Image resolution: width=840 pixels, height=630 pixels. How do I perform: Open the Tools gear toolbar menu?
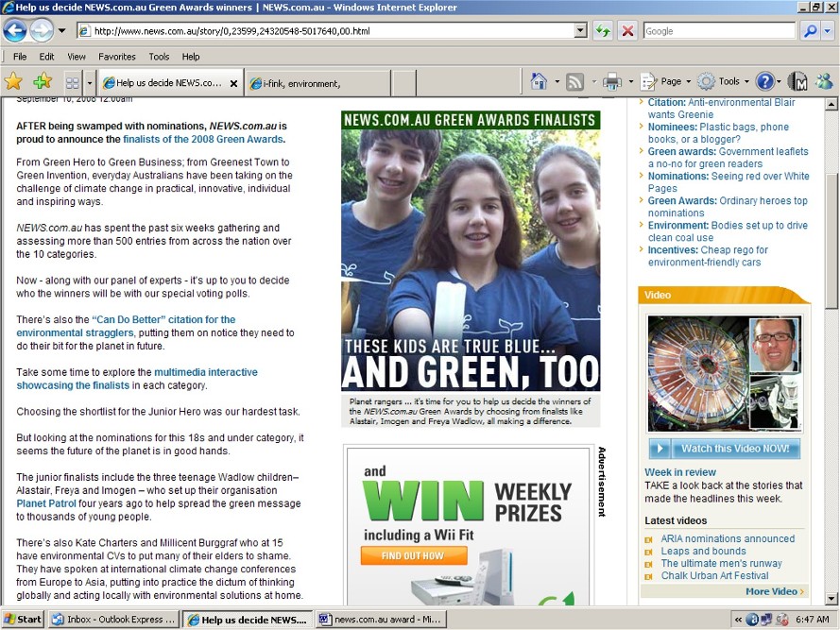point(723,81)
